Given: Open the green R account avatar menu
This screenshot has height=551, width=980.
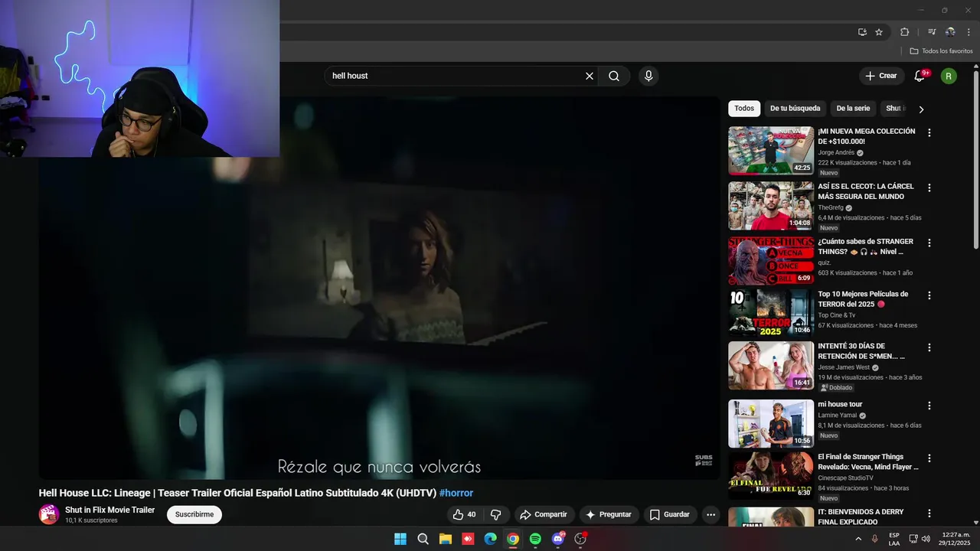Looking at the screenshot, I should tap(949, 76).
